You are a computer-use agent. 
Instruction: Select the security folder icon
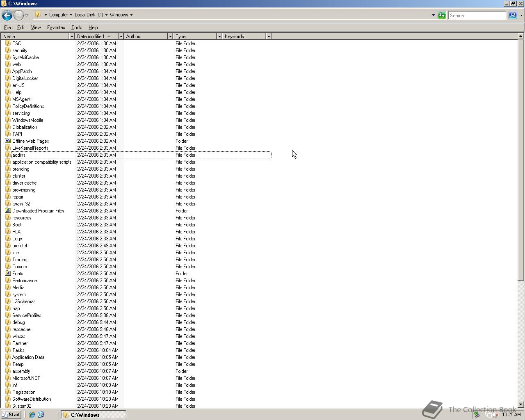pyautogui.click(x=8, y=50)
